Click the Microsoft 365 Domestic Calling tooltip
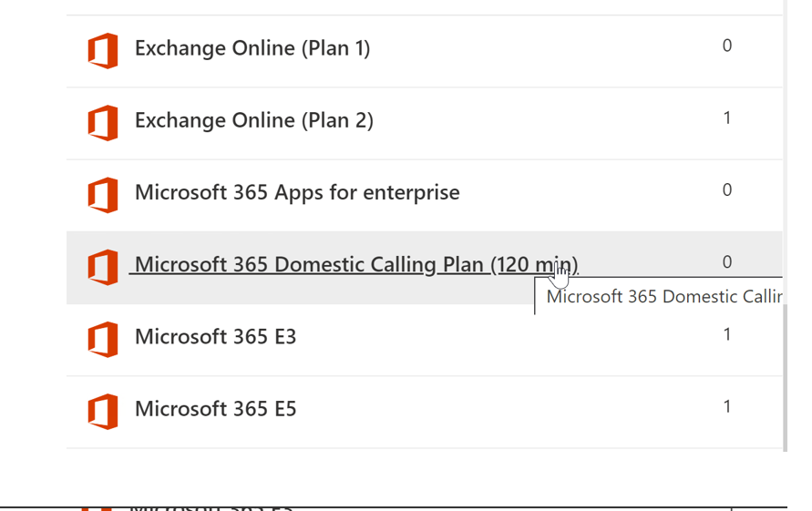Image resolution: width=812 pixels, height=511 pixels. tap(663, 296)
